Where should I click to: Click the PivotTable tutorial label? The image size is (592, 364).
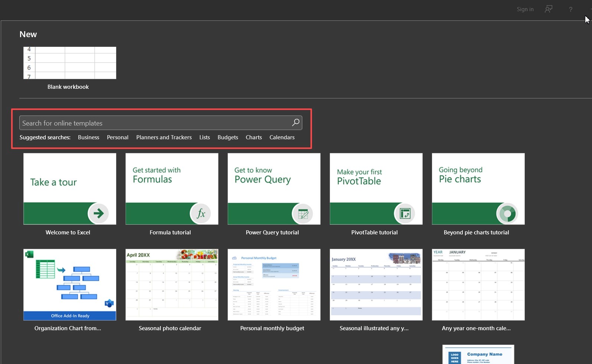coord(374,233)
